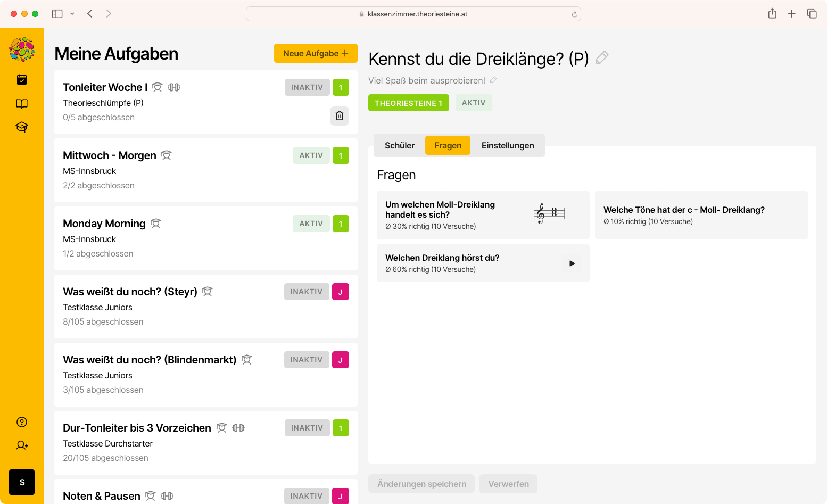The image size is (827, 504).
Task: Open question 'Um welchen Moll-Dreiklang handelt es sich?'
Action: tap(483, 215)
